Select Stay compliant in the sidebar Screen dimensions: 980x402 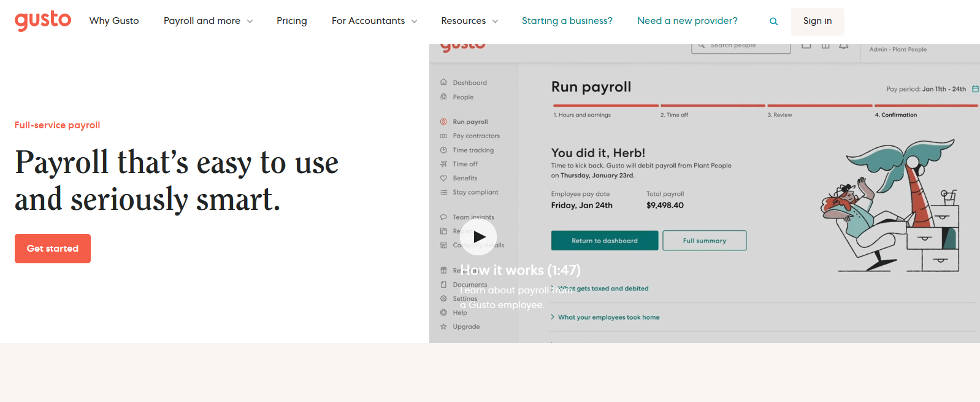469,192
